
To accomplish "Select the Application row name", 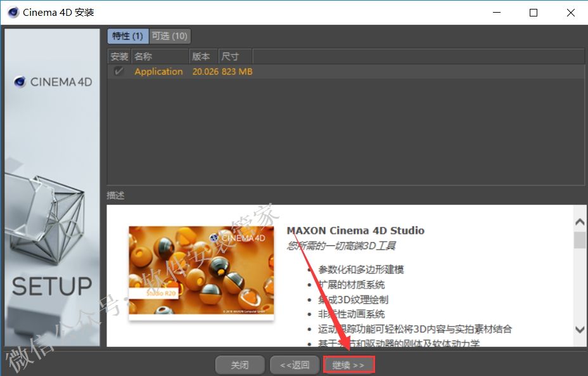I will tap(158, 72).
